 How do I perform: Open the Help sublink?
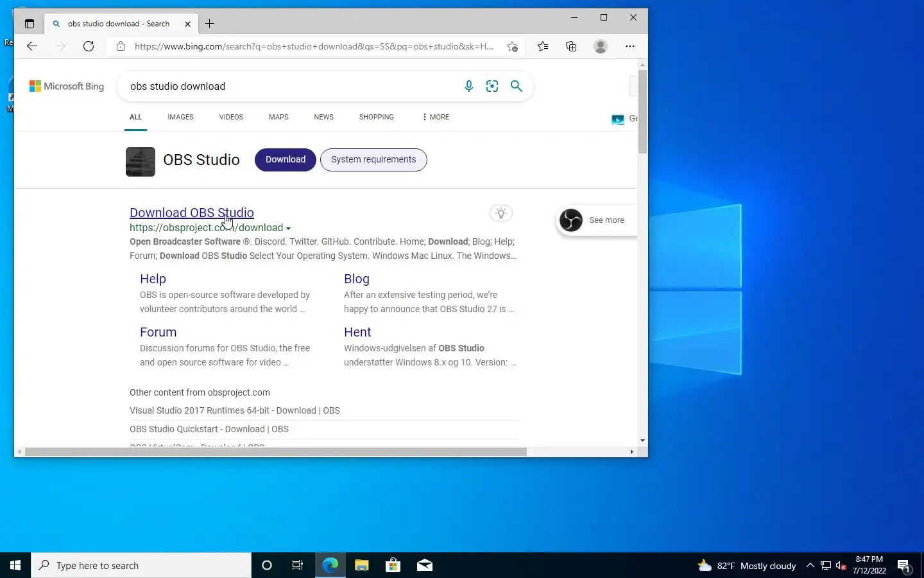coord(153,279)
